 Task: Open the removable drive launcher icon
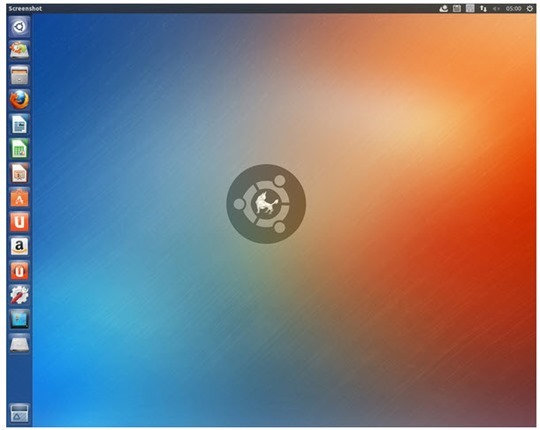click(19, 344)
